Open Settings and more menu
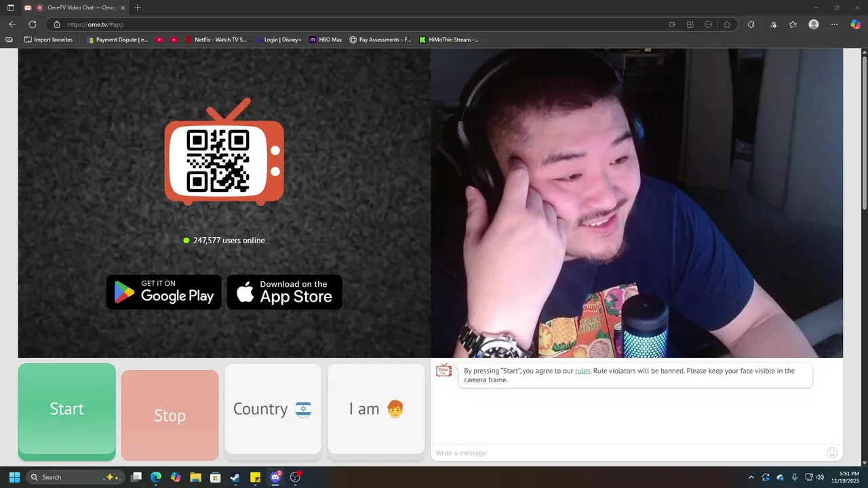Screen dimensions: 868x488 click(x=835, y=24)
